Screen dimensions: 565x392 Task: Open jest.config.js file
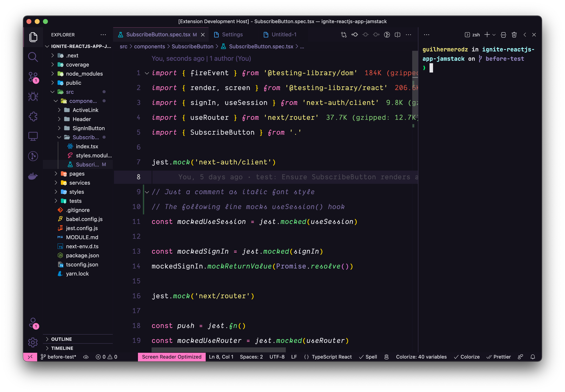78,228
